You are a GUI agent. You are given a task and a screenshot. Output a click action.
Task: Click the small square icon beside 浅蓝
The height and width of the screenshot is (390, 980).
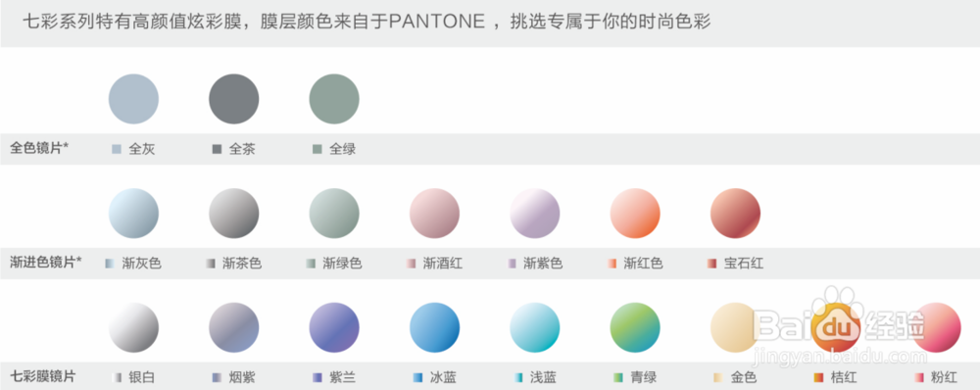[x=518, y=377]
